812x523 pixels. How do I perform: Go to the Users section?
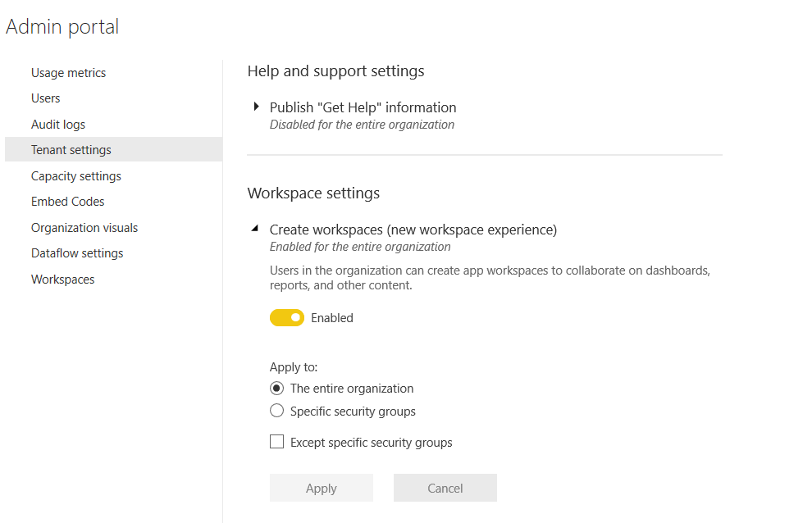pyautogui.click(x=46, y=98)
